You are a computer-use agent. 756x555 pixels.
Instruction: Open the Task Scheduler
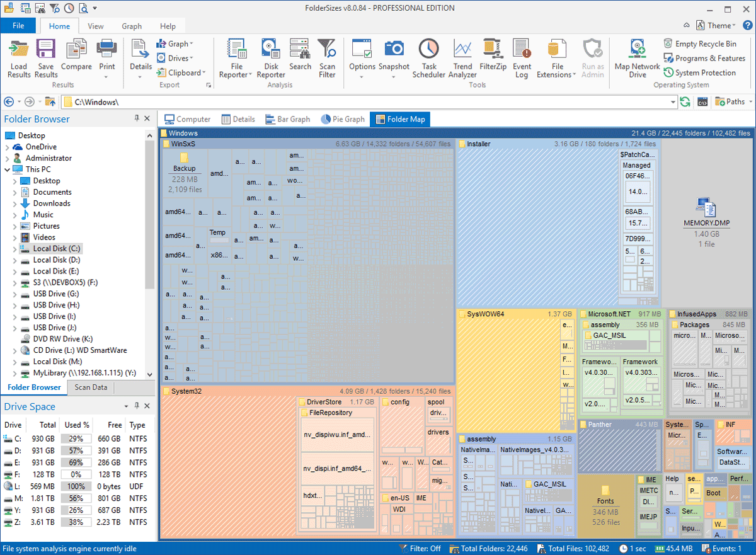(x=429, y=58)
